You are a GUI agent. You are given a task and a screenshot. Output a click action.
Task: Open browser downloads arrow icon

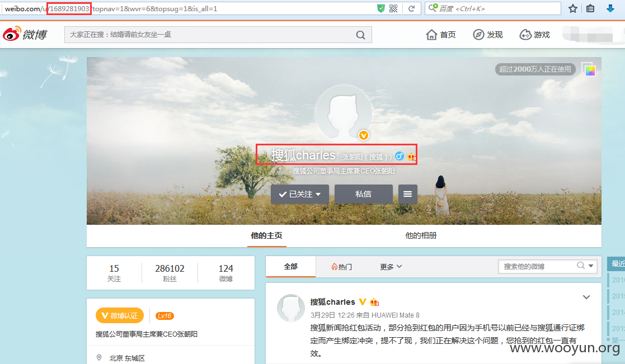pyautogui.click(x=610, y=8)
